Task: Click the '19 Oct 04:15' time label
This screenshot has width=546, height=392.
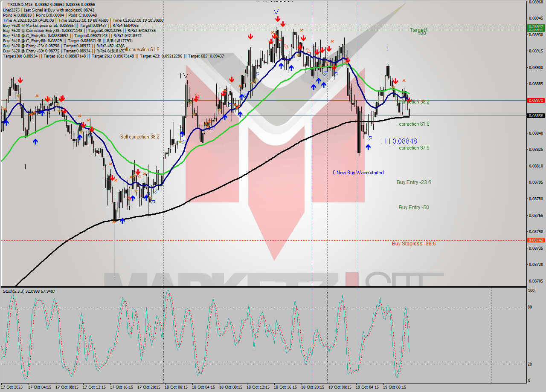Action: 367,388
